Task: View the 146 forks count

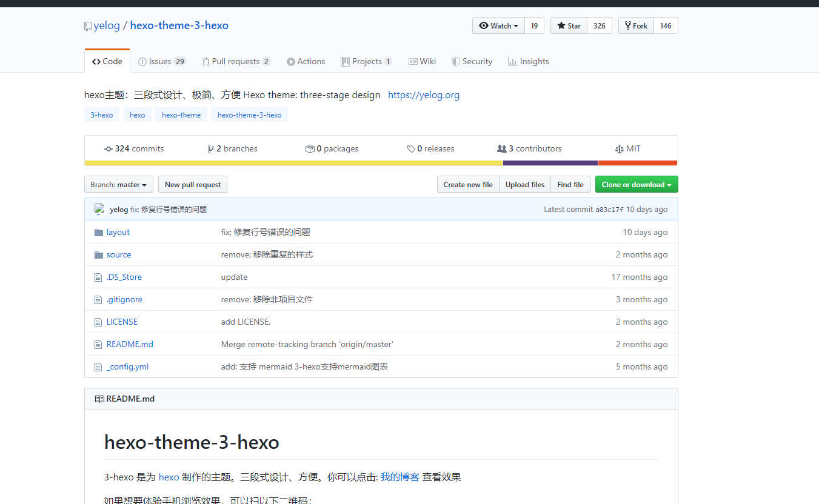Action: point(666,25)
